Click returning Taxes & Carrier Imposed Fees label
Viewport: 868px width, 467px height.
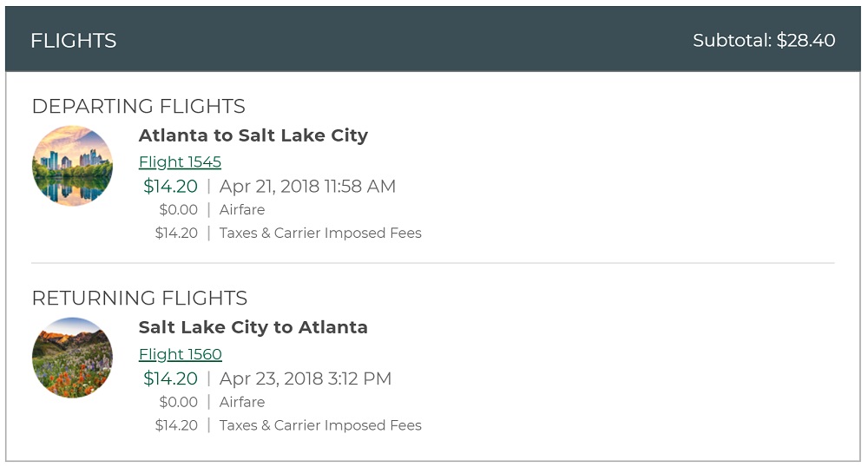pyautogui.click(x=320, y=425)
